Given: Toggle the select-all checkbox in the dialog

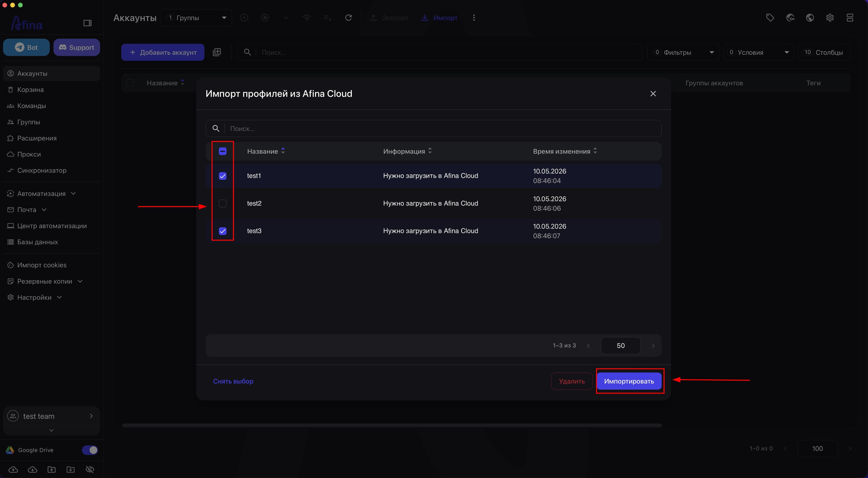Looking at the screenshot, I should [x=223, y=151].
